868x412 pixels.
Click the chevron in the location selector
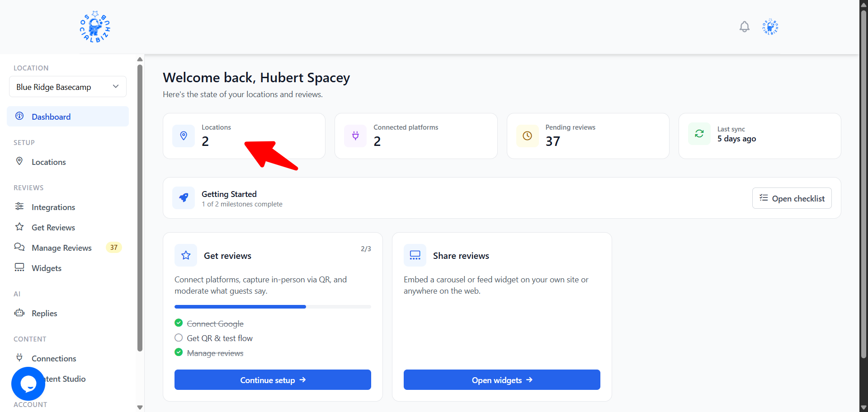pos(116,87)
